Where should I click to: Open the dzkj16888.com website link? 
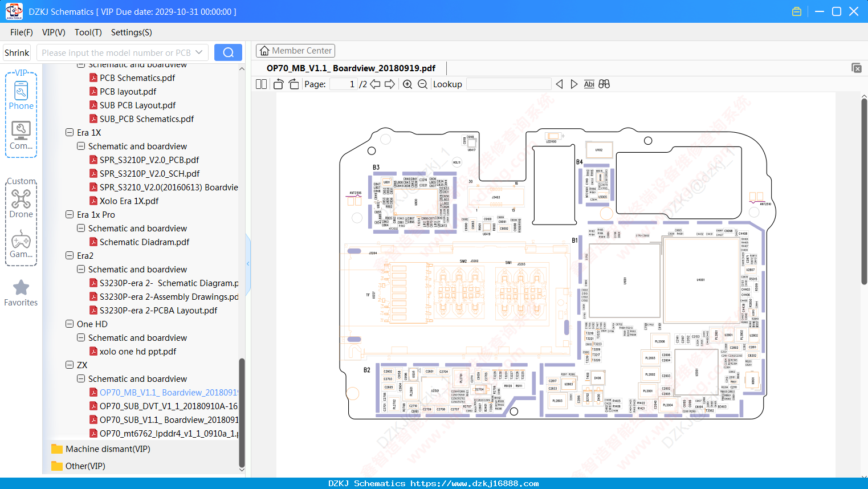coord(474,483)
